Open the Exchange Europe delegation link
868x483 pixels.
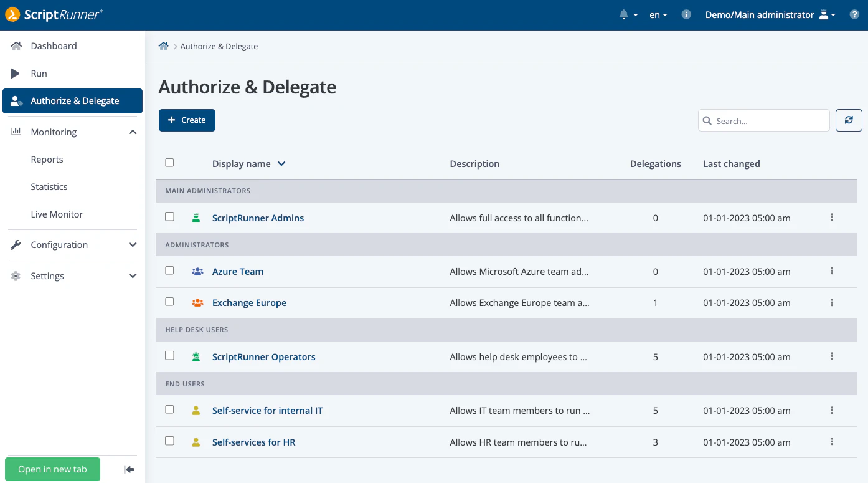pyautogui.click(x=249, y=302)
